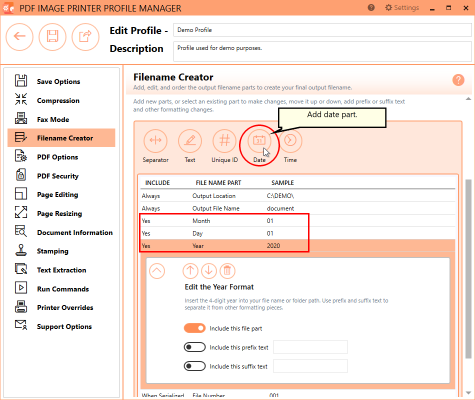This screenshot has height=400, width=475.
Task: Click the back arrow button
Action: [20, 37]
